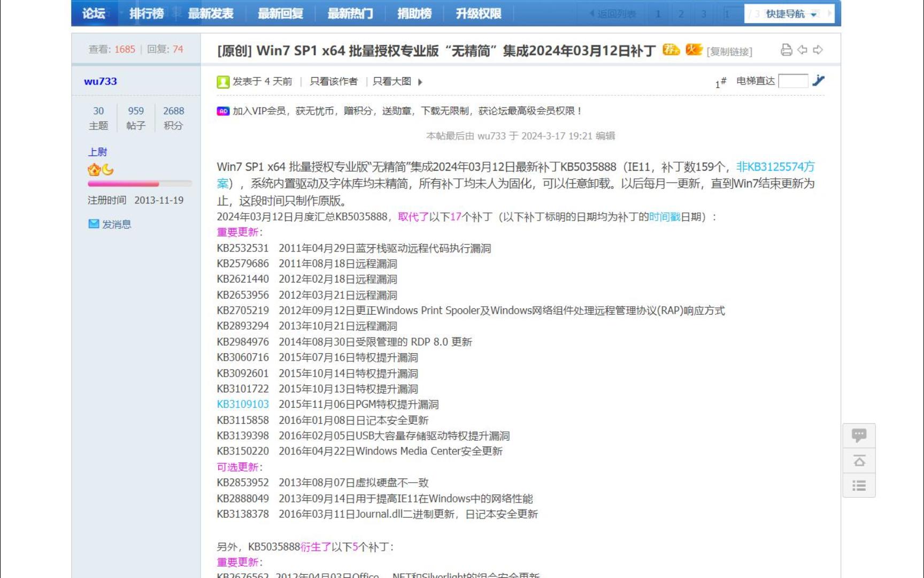The width and height of the screenshot is (924, 578).
Task: Click the 1# floor number link
Action: [721, 82]
